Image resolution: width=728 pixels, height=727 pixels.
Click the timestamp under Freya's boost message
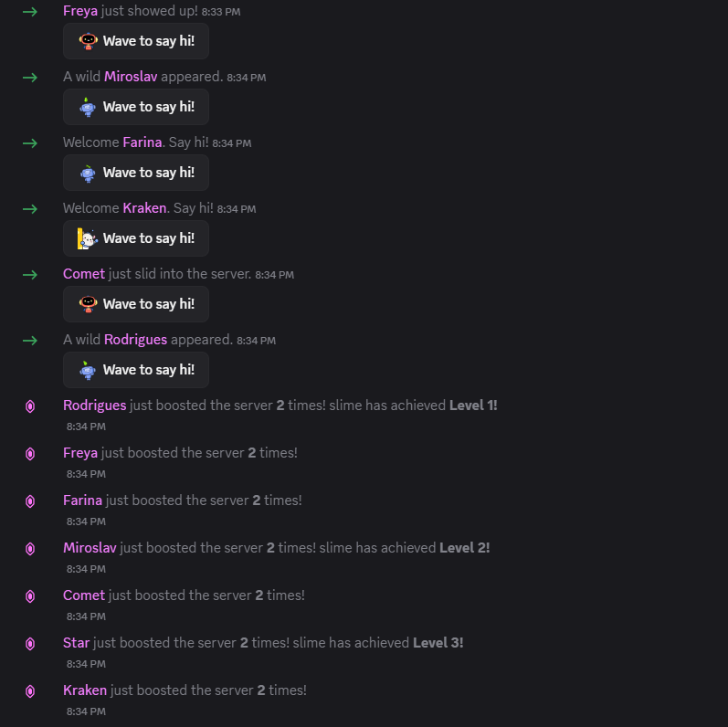86,474
